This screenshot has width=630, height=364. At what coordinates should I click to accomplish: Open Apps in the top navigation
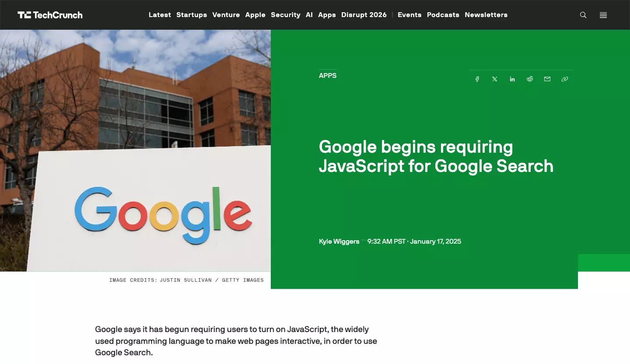tap(327, 15)
